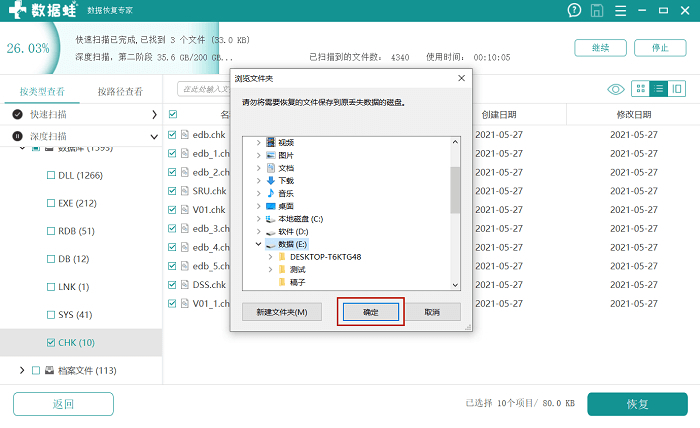Click the 继续 button
700x428 pixels.
tap(600, 48)
